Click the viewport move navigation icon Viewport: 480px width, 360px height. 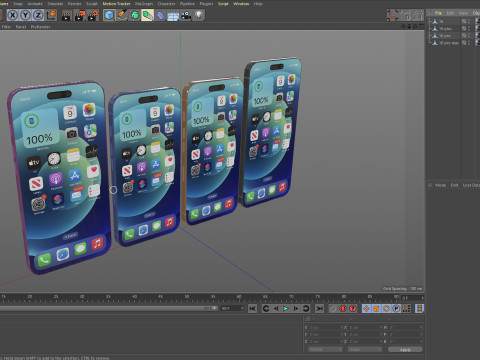click(x=404, y=26)
